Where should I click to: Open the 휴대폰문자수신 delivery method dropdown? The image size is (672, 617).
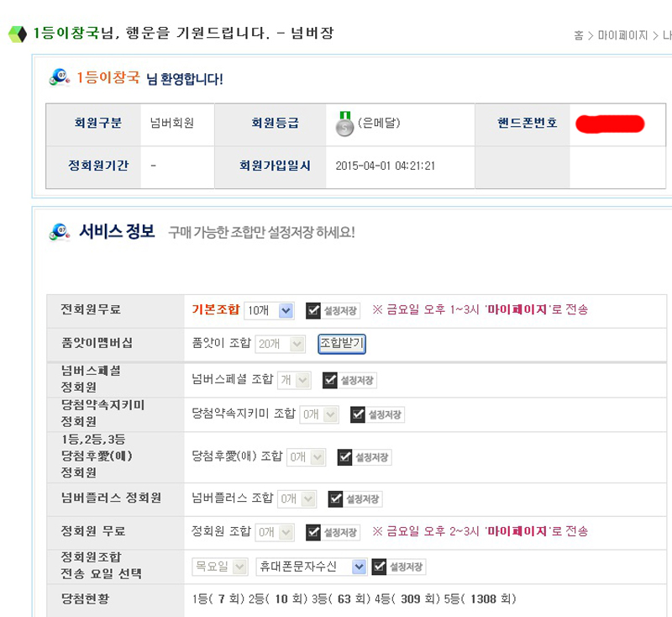point(311,567)
